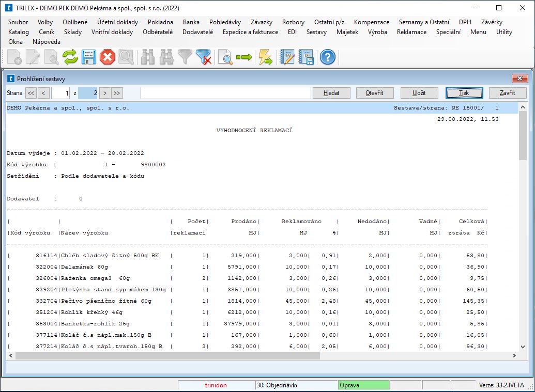Click the search text input field
The height and width of the screenshot is (392, 535).
(226, 93)
